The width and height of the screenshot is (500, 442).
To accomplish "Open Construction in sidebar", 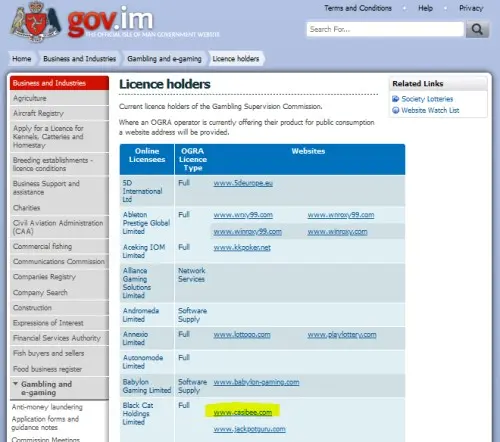I will coord(59,307).
